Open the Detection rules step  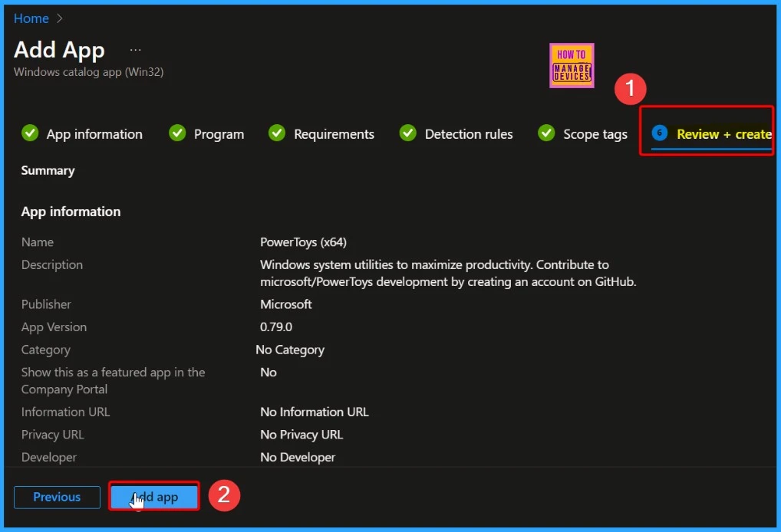468,134
